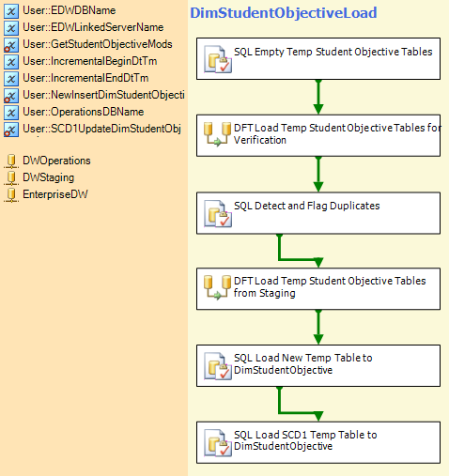Select the User::EDWLinkedServerName variable

[x=93, y=27]
